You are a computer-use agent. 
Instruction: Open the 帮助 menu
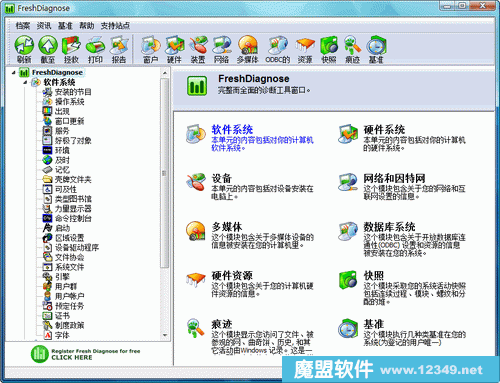point(87,26)
